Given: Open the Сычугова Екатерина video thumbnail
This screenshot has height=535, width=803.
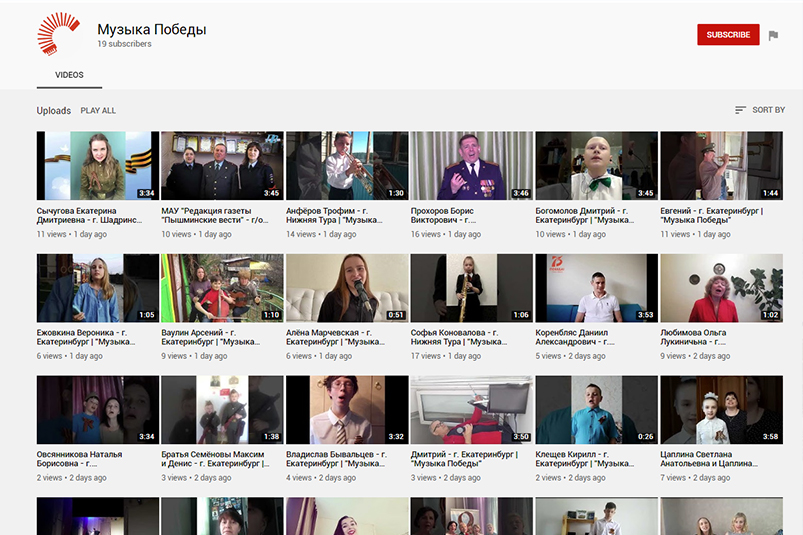Looking at the screenshot, I should coord(97,166).
